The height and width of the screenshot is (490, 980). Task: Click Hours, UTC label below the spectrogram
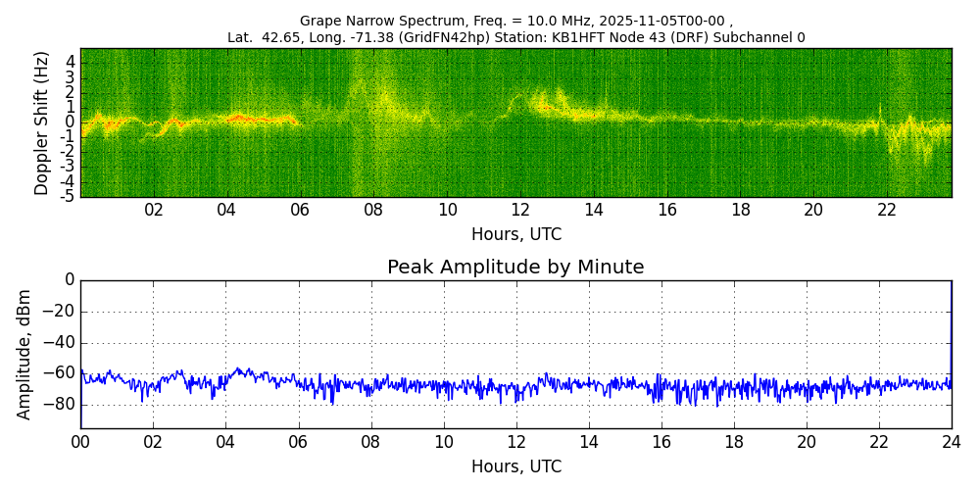515,235
